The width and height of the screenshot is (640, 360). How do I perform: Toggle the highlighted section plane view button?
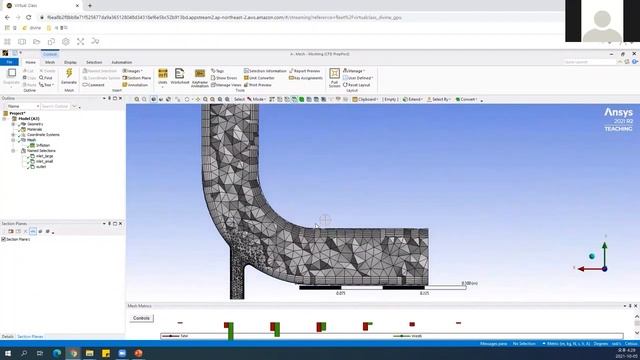click(x=33, y=231)
